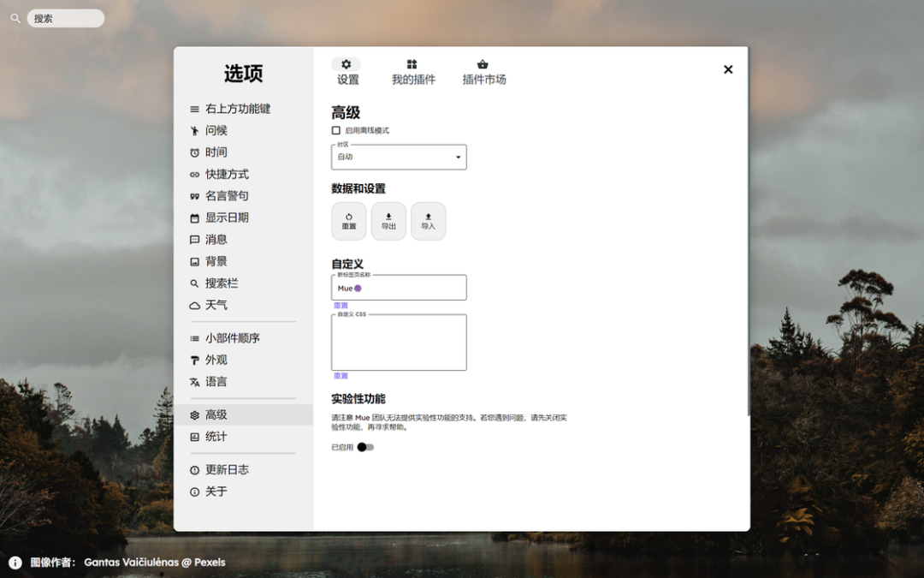Click inside the 自定义 CSS text area

tap(399, 343)
